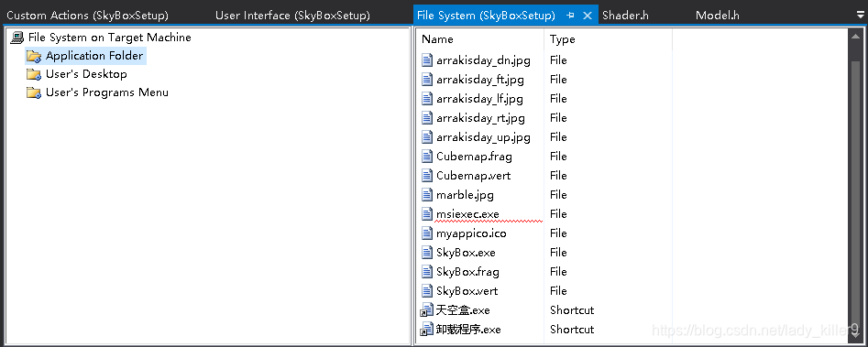Click the file icon of arrakisday_dn.jpg
Screen dimensions: 868x347
coord(427,60)
